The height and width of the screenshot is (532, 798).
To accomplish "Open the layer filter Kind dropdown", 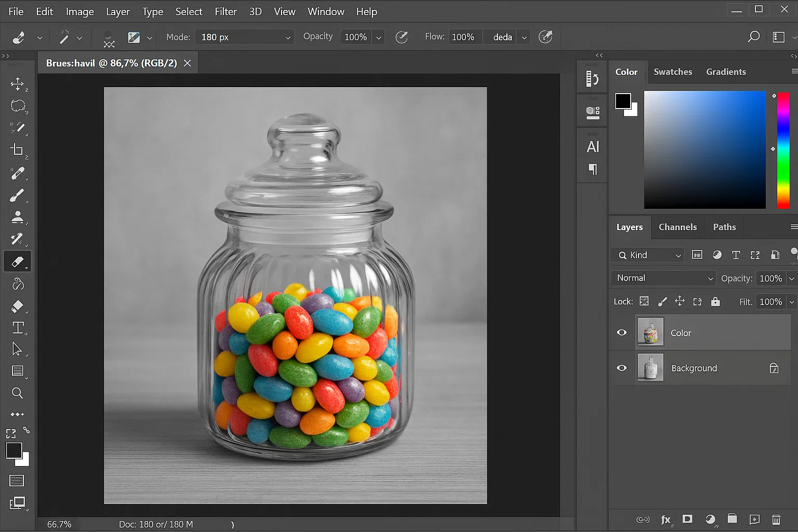I will pos(647,255).
